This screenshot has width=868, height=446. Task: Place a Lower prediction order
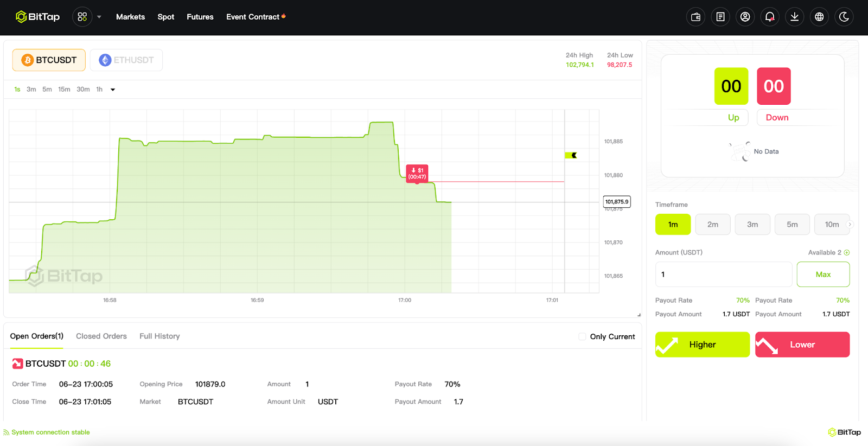pos(802,345)
